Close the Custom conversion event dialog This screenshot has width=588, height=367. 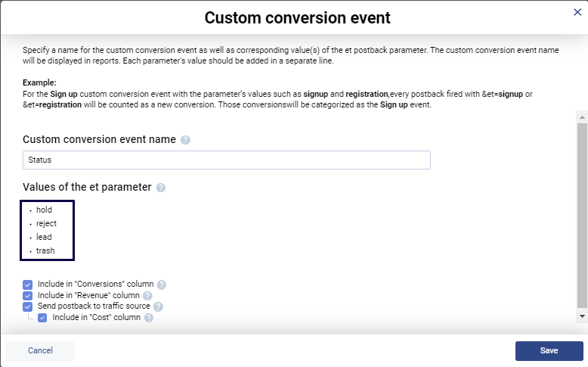578,11
